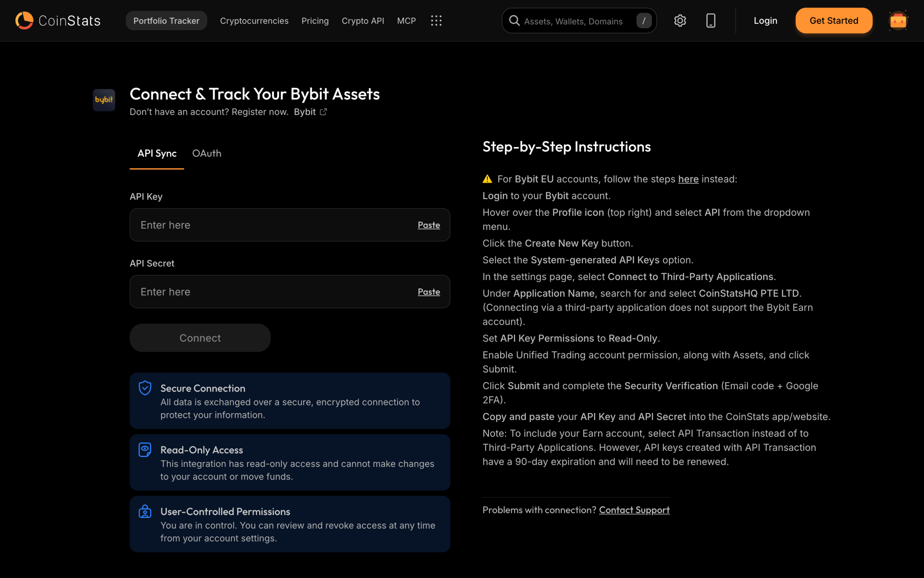Click the Get Started button
The height and width of the screenshot is (578, 924).
pyautogui.click(x=834, y=21)
